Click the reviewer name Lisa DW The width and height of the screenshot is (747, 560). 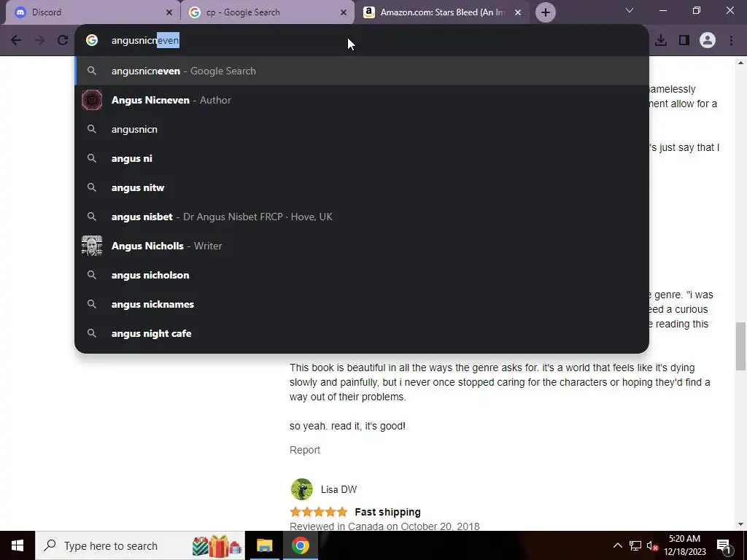point(338,489)
